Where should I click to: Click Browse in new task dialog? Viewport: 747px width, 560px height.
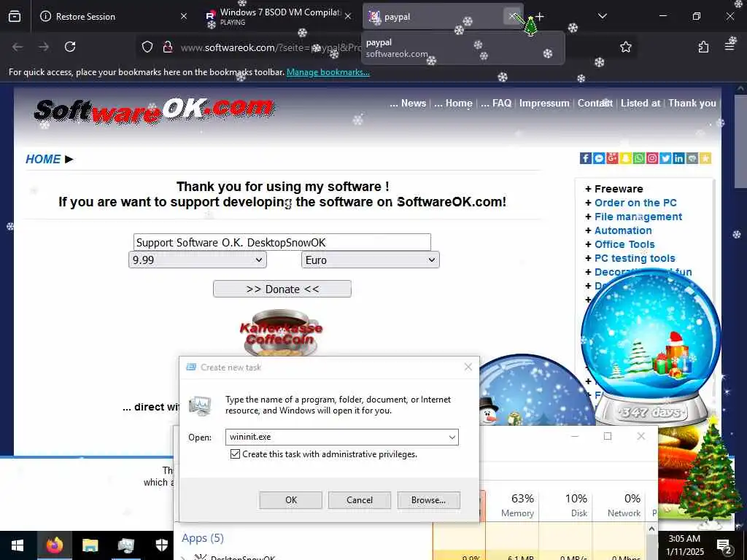tap(428, 500)
